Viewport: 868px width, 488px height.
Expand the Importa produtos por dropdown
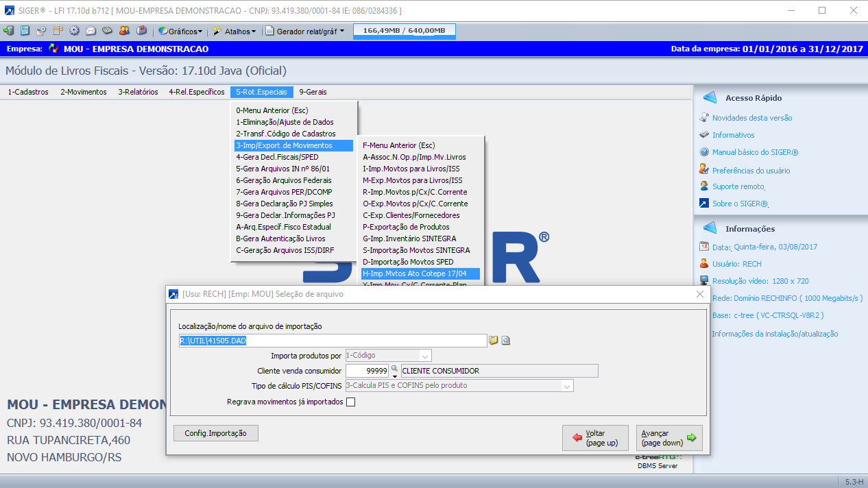click(x=425, y=356)
